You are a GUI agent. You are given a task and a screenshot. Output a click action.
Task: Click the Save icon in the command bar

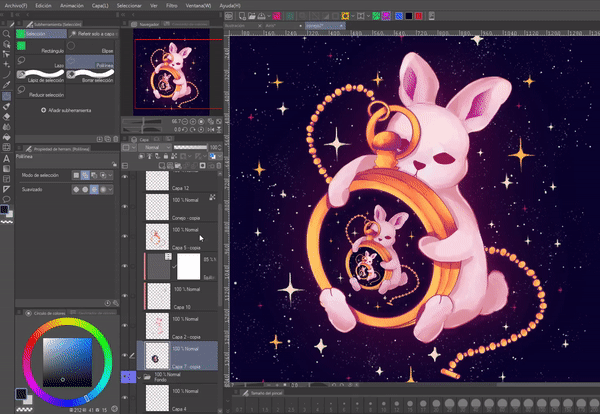[261, 16]
